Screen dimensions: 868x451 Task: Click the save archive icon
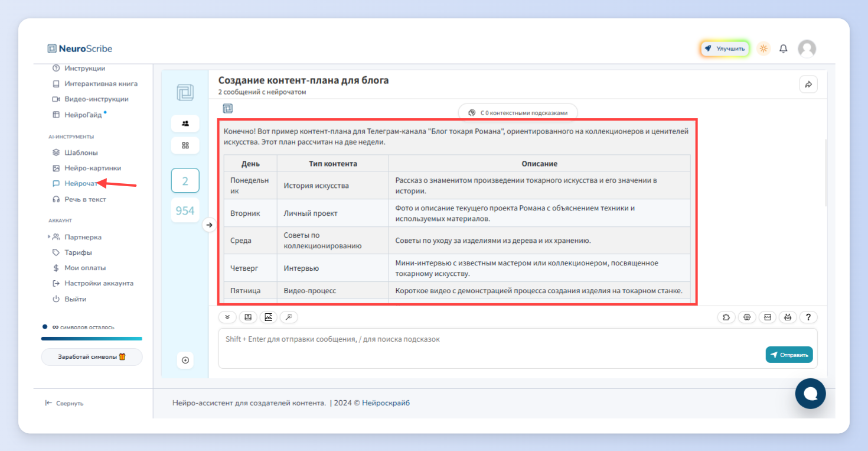point(768,317)
